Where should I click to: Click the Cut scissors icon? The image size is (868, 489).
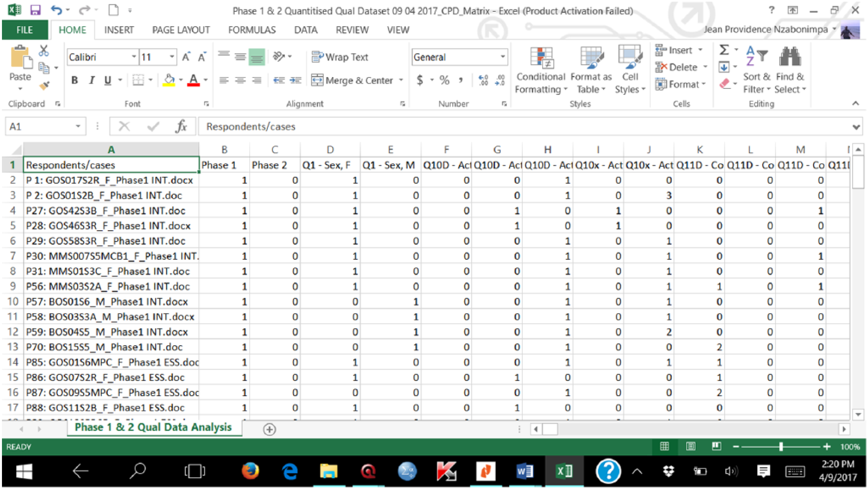[44, 50]
